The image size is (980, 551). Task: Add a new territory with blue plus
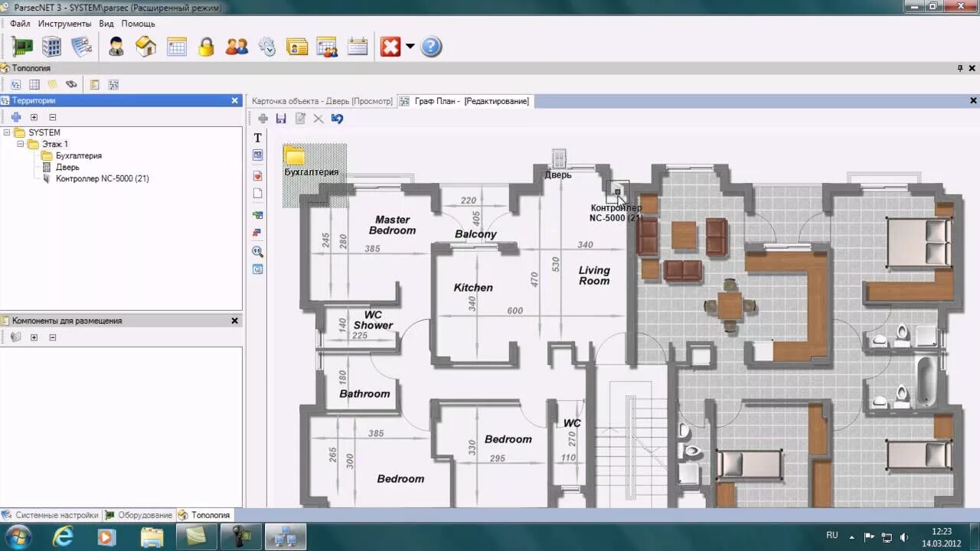click(x=16, y=117)
